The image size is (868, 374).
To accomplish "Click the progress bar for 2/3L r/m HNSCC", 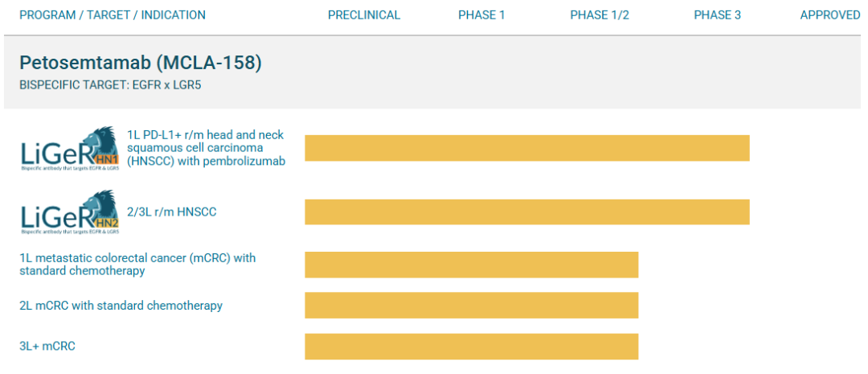I will point(527,212).
